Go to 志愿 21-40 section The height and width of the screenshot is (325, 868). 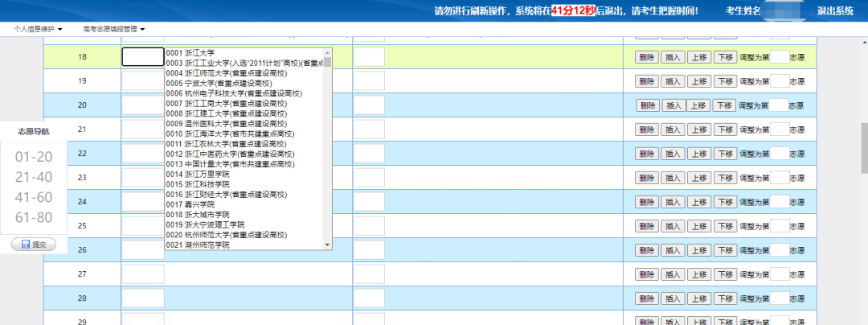point(33,177)
